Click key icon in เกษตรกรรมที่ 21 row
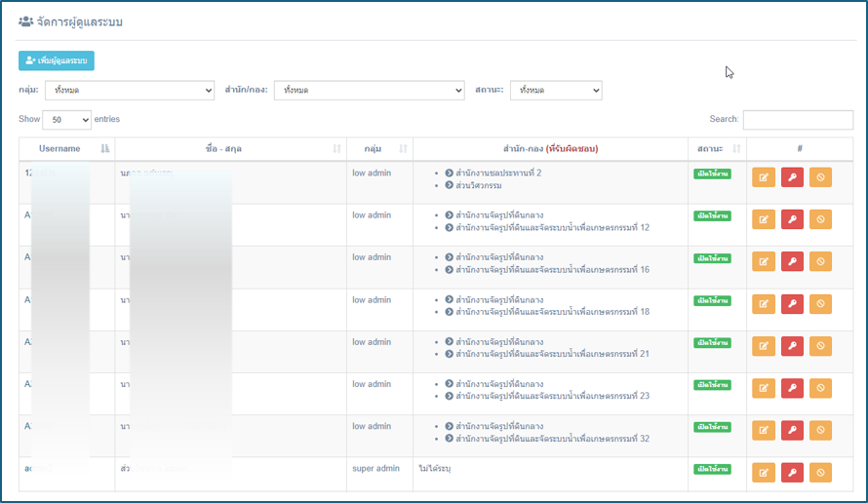Screen dimensions: 868x503 click(792, 346)
